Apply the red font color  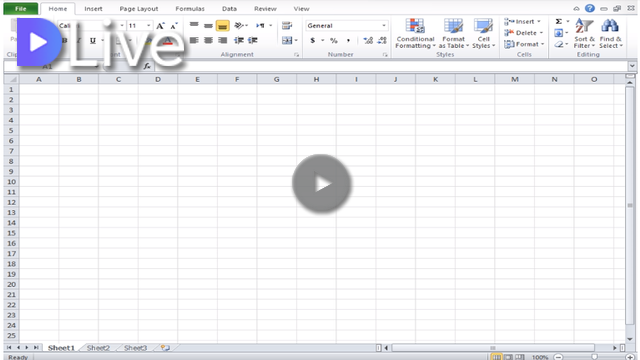coord(168,40)
